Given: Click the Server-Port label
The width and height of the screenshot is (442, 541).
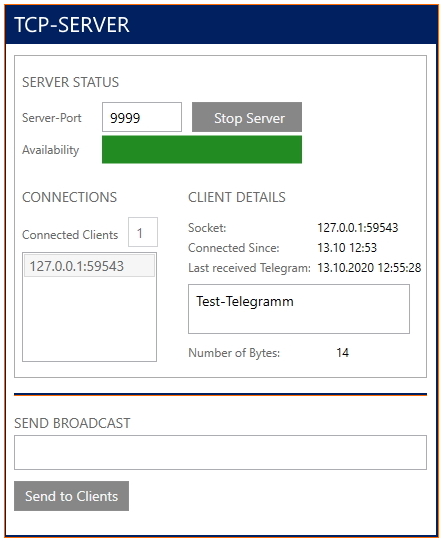Looking at the screenshot, I should coord(52,118).
